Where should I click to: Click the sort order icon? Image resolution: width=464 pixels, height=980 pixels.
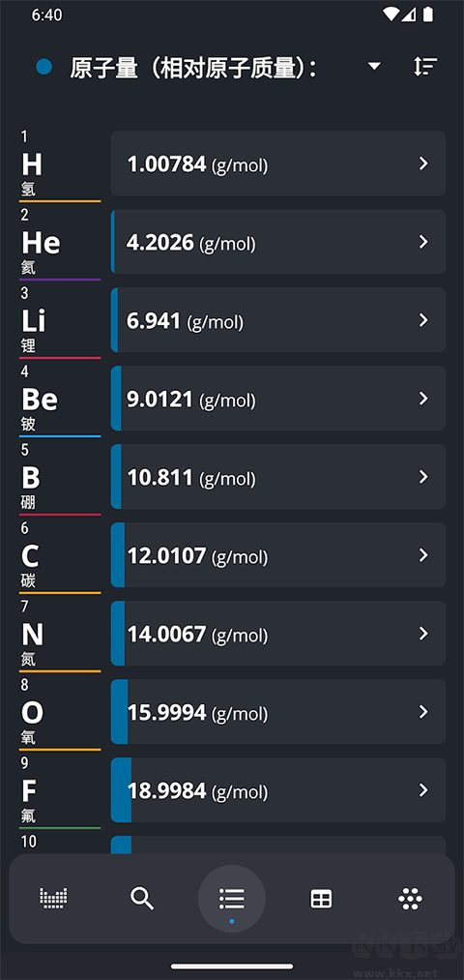(x=425, y=66)
